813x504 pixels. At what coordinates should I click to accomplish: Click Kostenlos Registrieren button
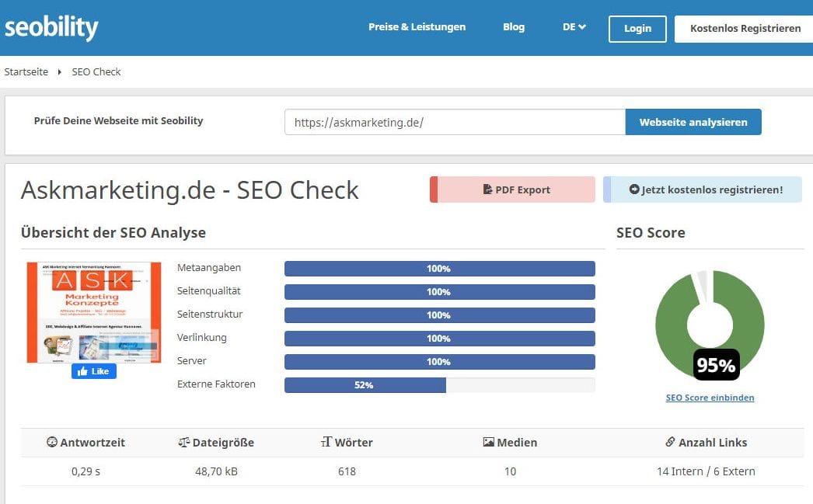point(745,29)
